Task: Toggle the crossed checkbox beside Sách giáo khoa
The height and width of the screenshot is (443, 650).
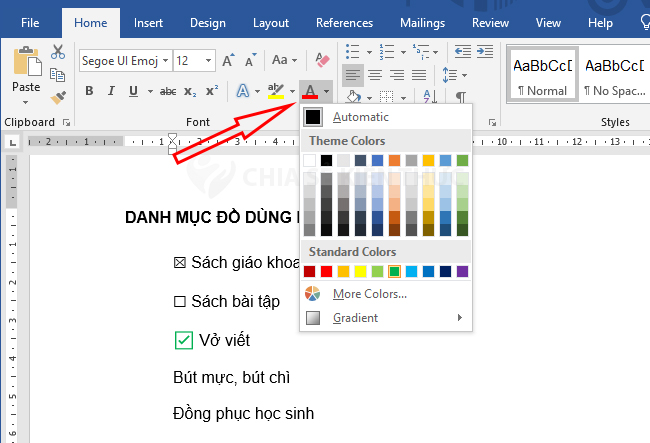Action: click(x=180, y=263)
